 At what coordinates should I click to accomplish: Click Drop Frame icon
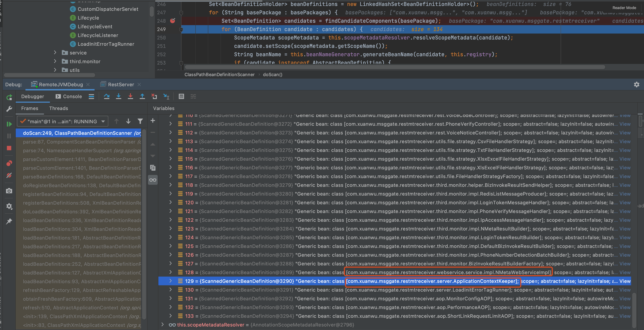click(154, 96)
